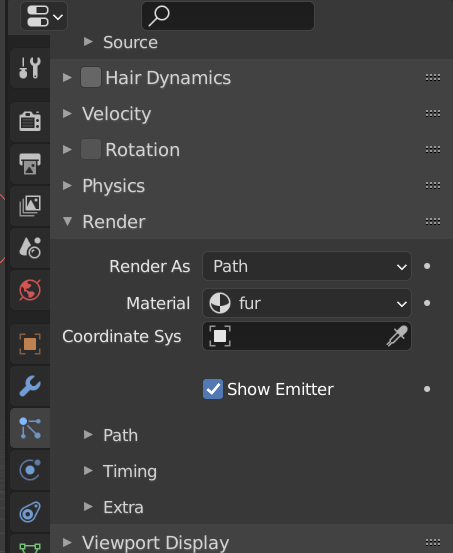This screenshot has height=553, width=453.
Task: Expand the Source subpanel
Action: [x=88, y=42]
